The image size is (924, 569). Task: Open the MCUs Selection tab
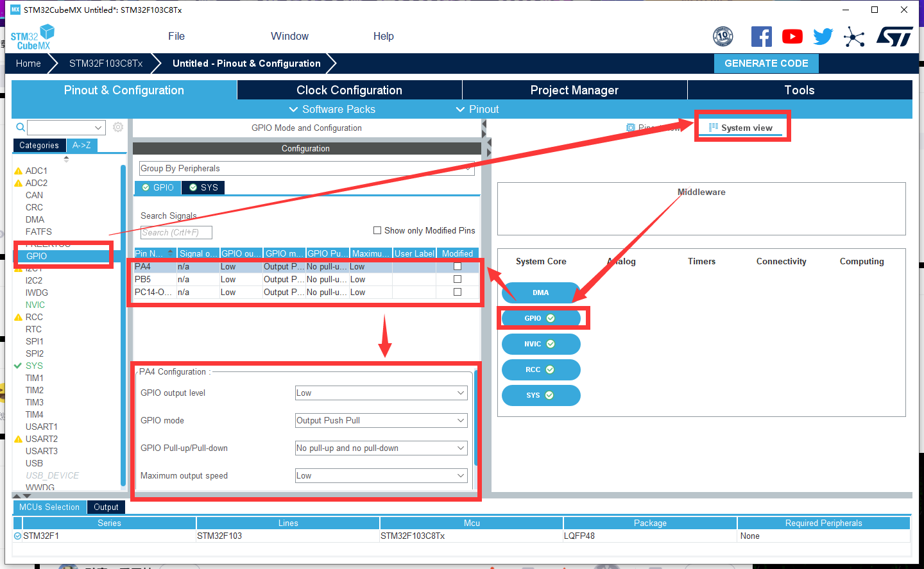click(49, 507)
